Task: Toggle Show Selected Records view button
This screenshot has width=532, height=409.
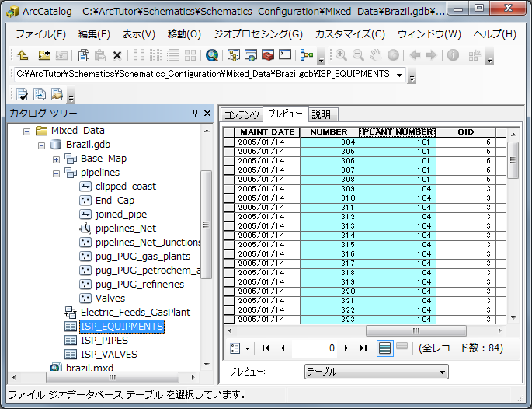Action: pos(402,347)
